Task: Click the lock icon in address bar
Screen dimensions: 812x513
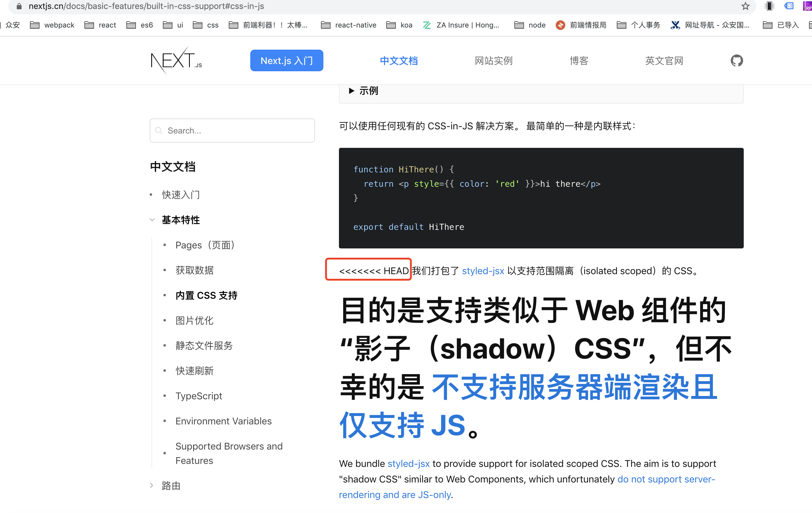Action: (19, 6)
